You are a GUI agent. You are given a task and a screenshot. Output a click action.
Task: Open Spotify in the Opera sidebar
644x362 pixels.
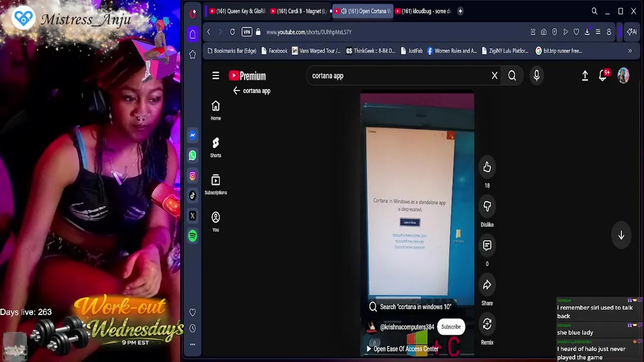[x=193, y=236]
